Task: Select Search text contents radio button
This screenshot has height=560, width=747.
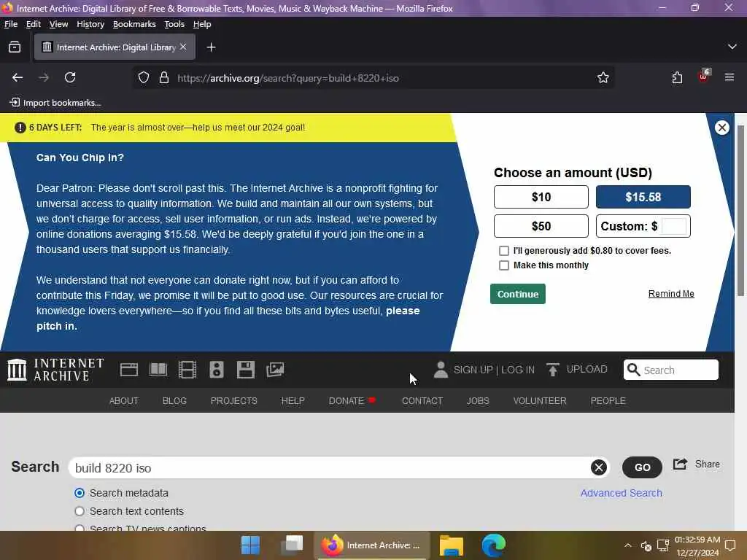Action: (80, 511)
